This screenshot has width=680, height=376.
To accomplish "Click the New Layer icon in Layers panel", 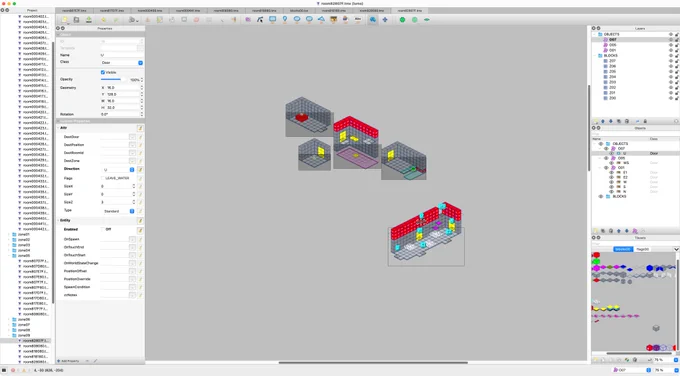I will tap(595, 121).
